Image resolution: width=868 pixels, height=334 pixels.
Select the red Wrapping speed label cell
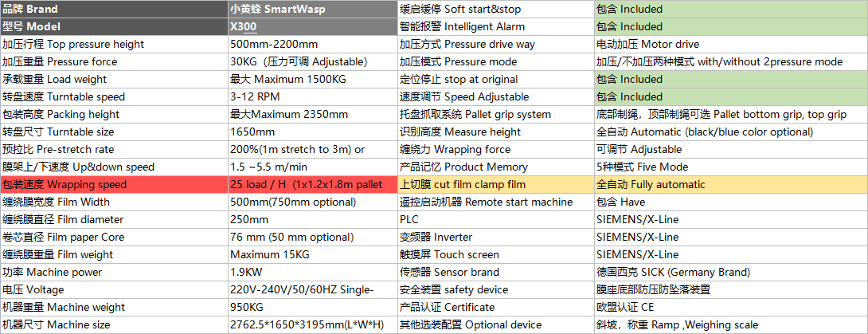pos(114,184)
